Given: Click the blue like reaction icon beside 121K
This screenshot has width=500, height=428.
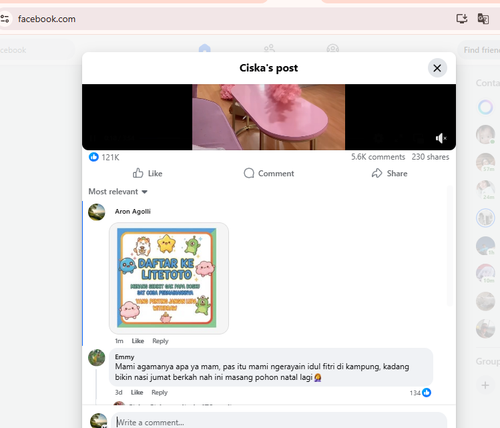Looking at the screenshot, I should [94, 157].
